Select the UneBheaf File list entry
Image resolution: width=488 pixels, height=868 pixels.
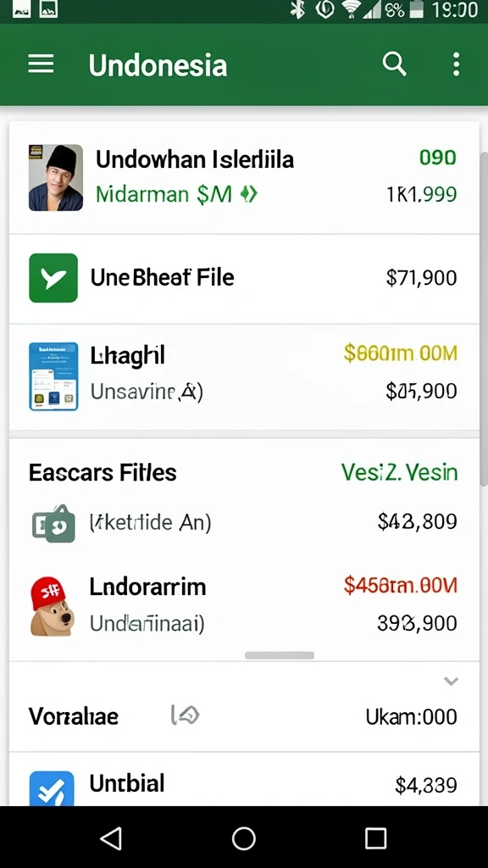point(244,278)
